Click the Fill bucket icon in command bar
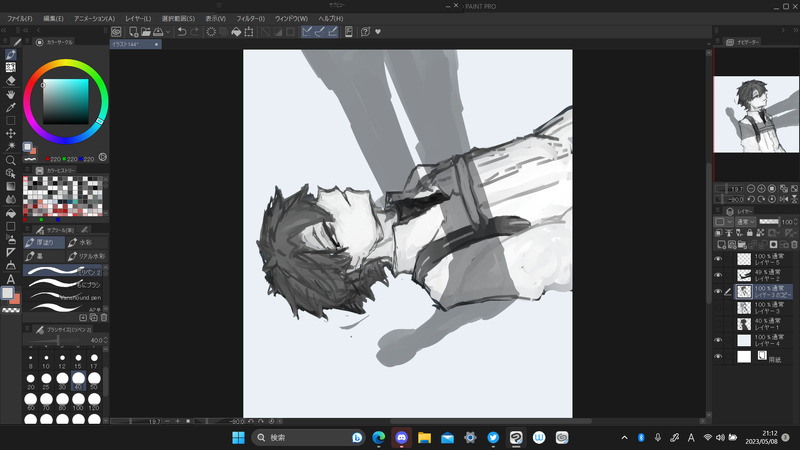800x450 pixels. (236, 32)
